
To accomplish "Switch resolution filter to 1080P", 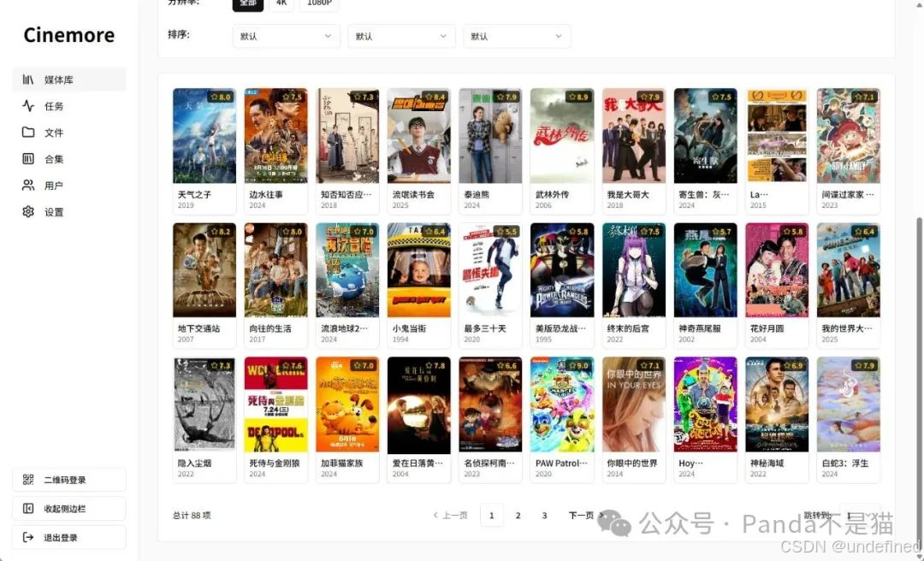I will 319,3.
